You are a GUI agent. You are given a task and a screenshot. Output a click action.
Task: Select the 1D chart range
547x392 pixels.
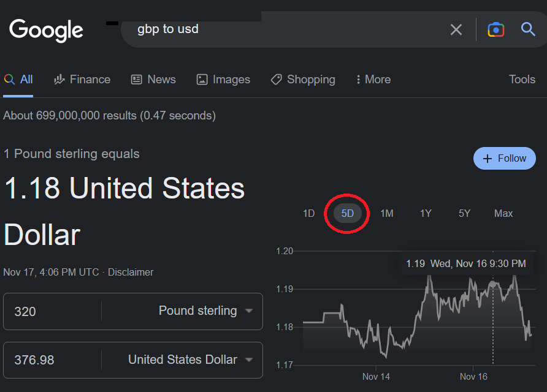[x=308, y=214]
